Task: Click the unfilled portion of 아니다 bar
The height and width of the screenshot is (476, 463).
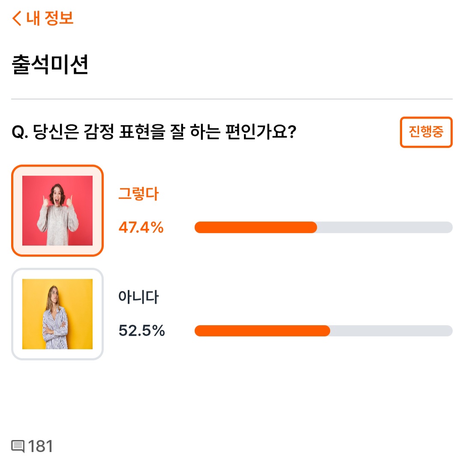Action: [x=391, y=331]
